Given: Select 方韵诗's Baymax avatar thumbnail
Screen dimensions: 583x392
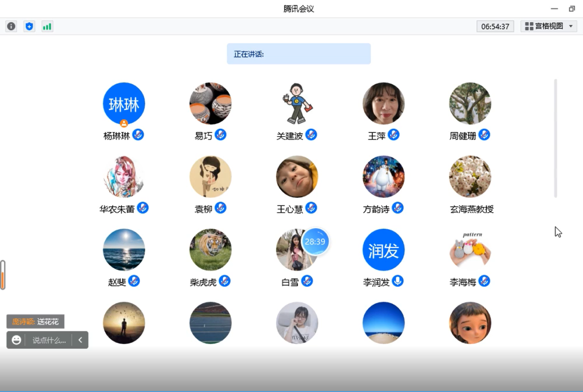Looking at the screenshot, I should [x=384, y=176].
